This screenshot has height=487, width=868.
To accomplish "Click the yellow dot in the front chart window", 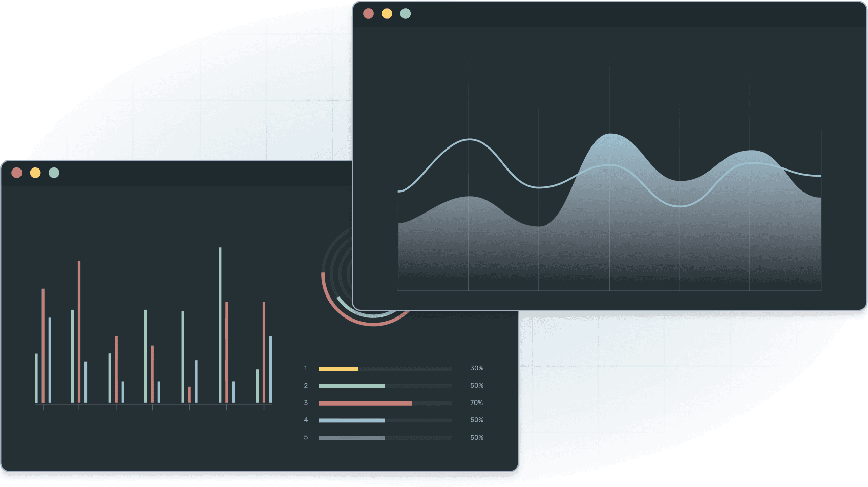I will (387, 14).
